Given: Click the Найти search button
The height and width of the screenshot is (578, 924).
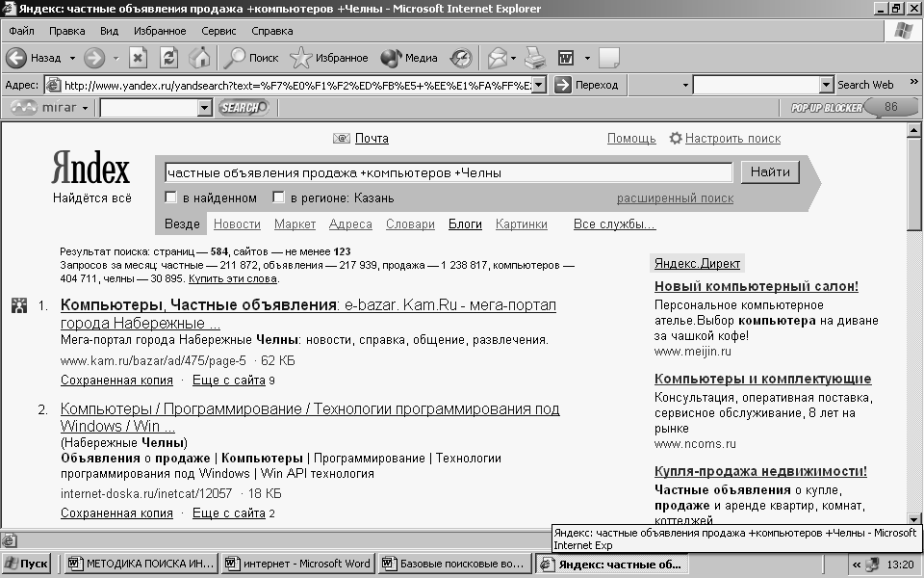Looking at the screenshot, I should 770,172.
